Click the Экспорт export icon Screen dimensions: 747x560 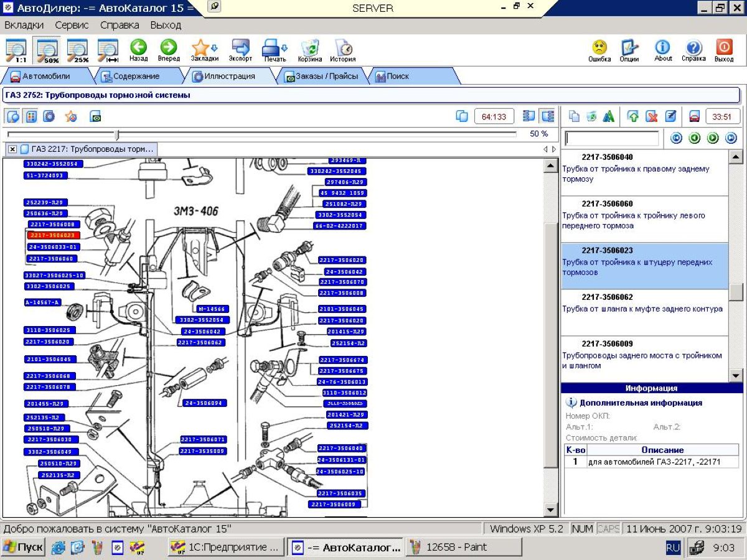pyautogui.click(x=240, y=50)
